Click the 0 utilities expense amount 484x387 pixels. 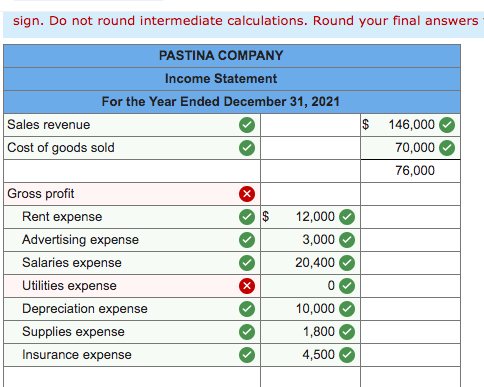331,286
